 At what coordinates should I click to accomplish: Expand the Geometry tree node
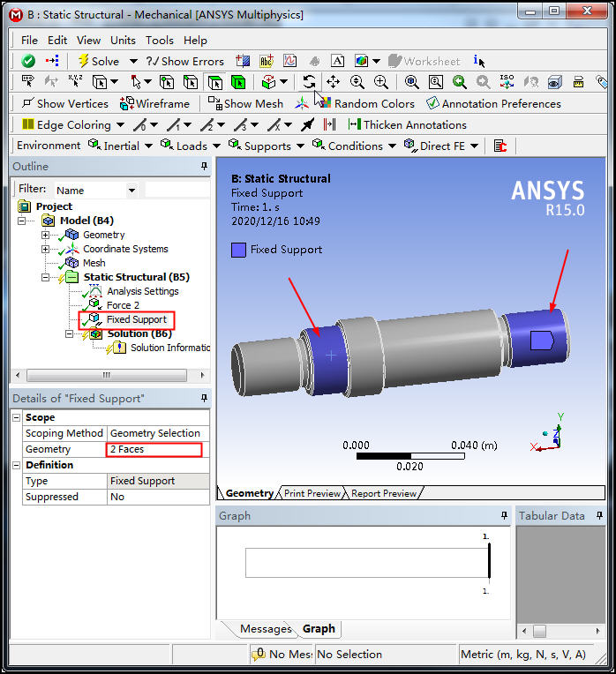tap(46, 235)
